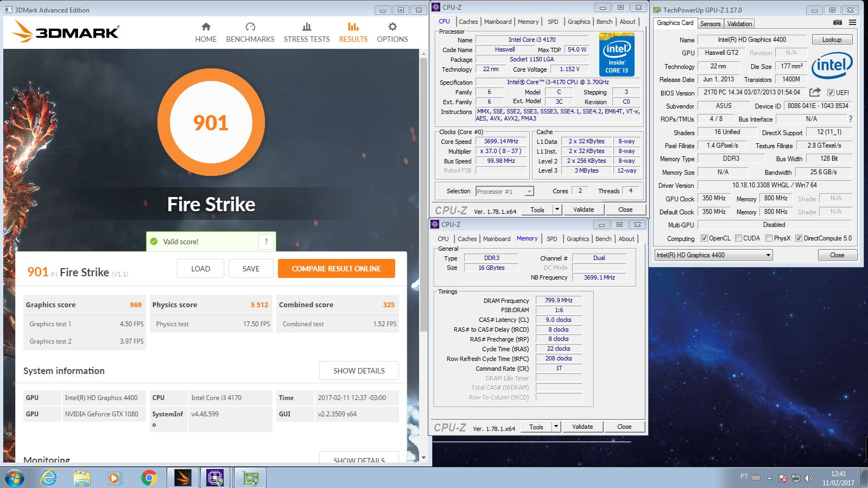Image resolution: width=868 pixels, height=488 pixels.
Task: Open Processor #1 selection dropdown
Action: [505, 191]
